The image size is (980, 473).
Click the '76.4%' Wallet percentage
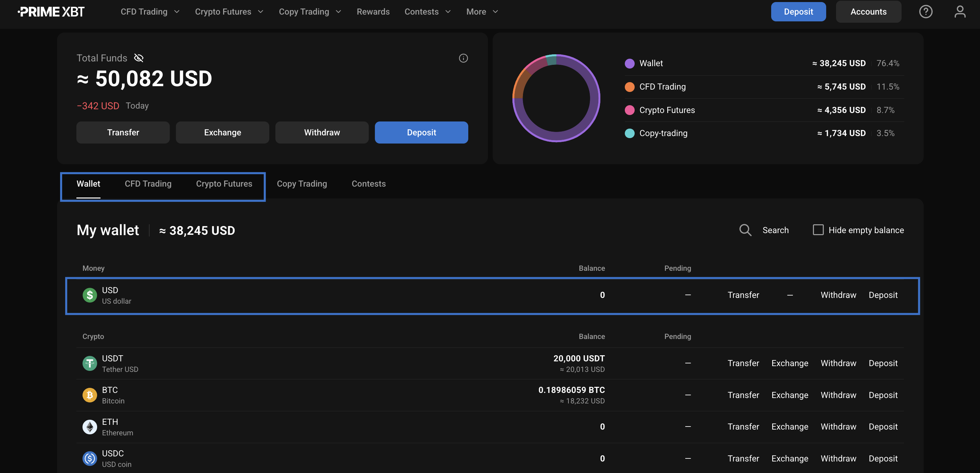(x=888, y=63)
